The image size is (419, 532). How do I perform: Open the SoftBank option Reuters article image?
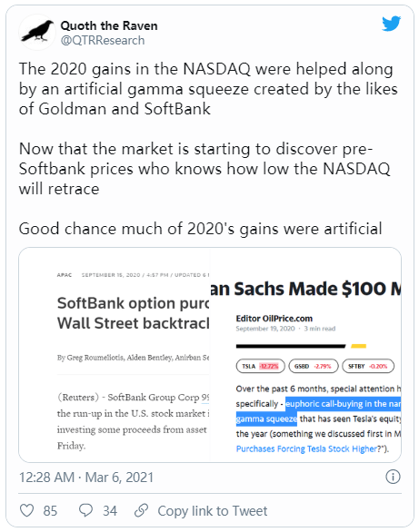tap(115, 355)
